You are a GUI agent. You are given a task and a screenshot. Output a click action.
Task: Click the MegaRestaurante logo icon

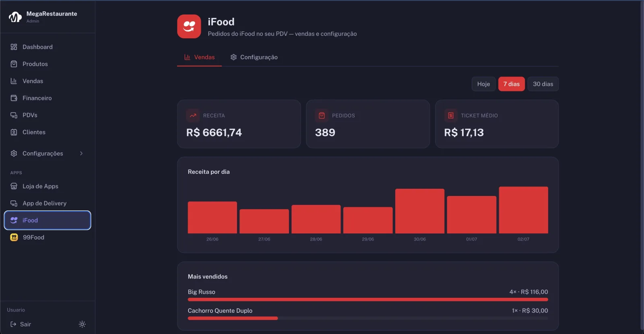pos(15,17)
